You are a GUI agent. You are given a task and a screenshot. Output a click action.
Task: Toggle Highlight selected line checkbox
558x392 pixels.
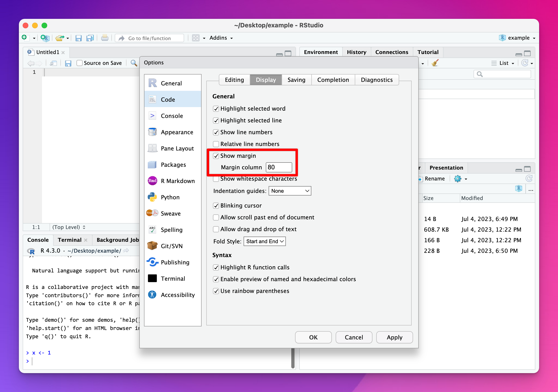point(216,121)
